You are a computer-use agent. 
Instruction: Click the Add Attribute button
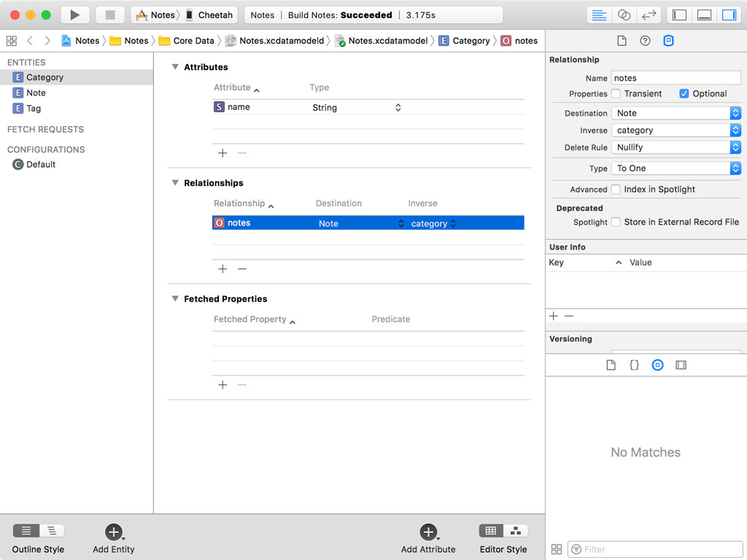tap(428, 532)
